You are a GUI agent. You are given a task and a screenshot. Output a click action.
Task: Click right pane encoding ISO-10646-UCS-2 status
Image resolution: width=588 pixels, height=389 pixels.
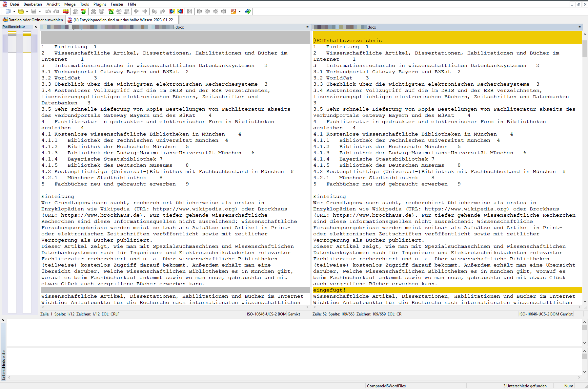[546, 314]
